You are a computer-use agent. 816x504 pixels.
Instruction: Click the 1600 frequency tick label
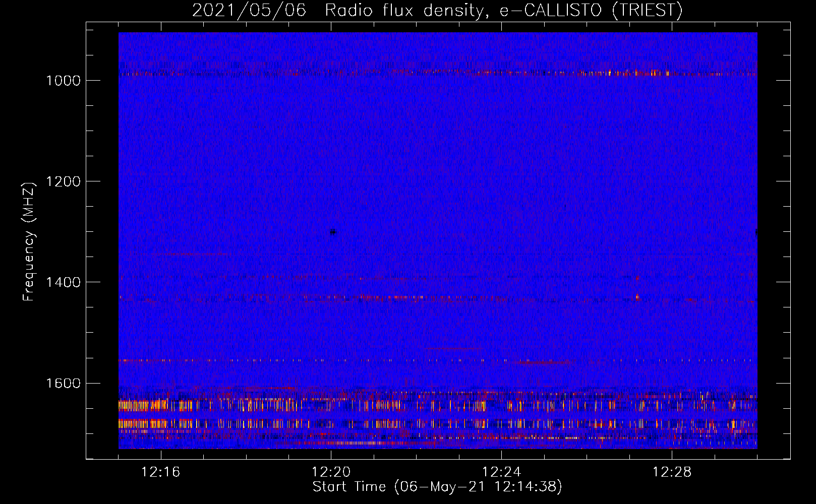pos(63,383)
